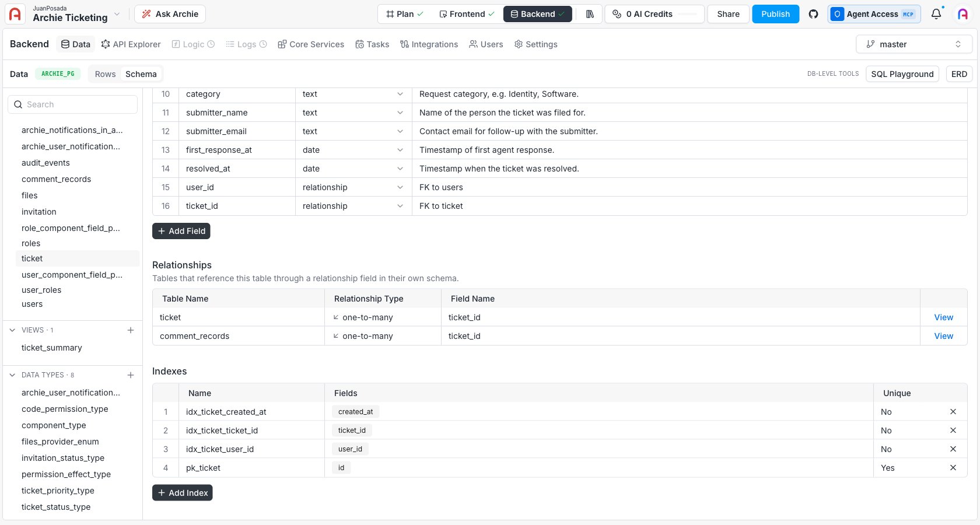Click the Publish button
The width and height of the screenshot is (980, 525).
click(x=775, y=14)
